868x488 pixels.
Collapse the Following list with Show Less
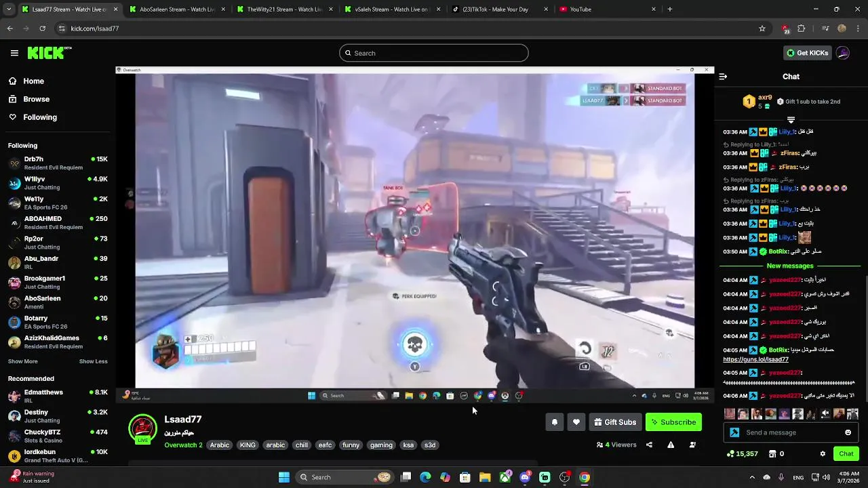pyautogui.click(x=93, y=361)
